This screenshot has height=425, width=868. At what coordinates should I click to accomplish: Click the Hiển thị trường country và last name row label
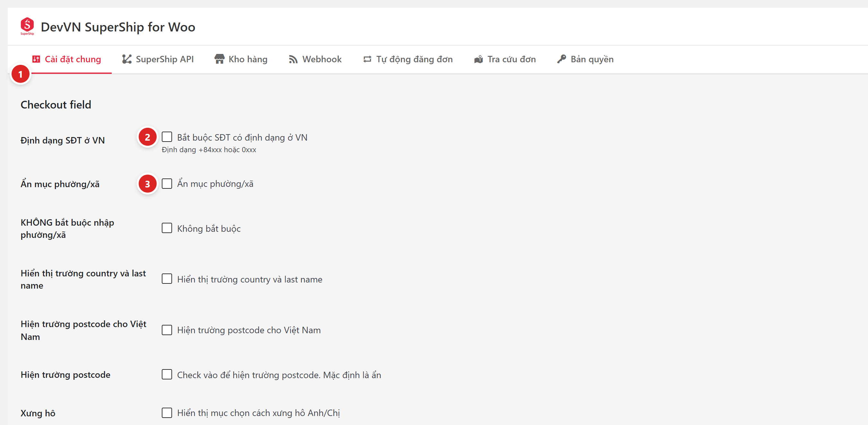click(x=83, y=279)
